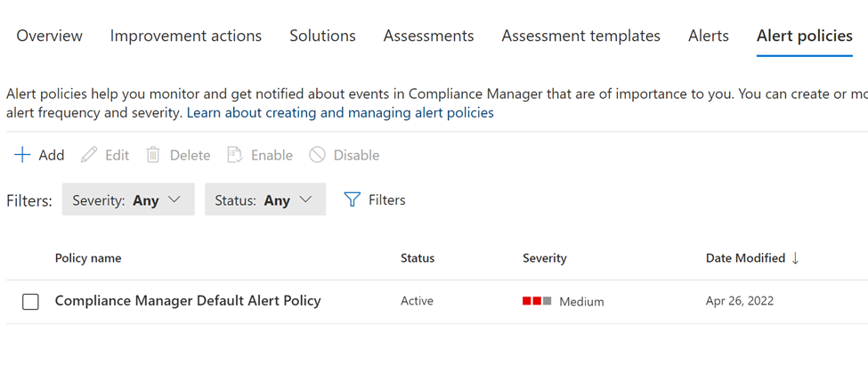Open the Severity filter dropdown
868x374 pixels.
[128, 199]
